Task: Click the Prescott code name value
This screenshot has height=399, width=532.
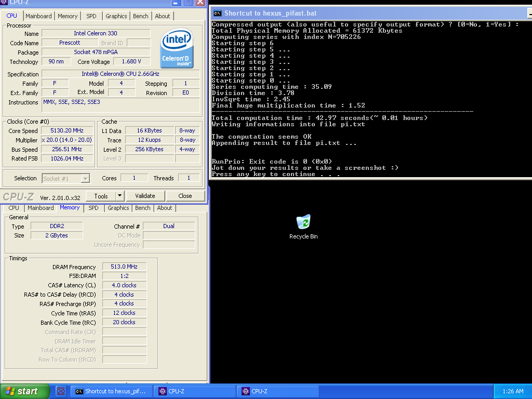Action: click(x=70, y=43)
